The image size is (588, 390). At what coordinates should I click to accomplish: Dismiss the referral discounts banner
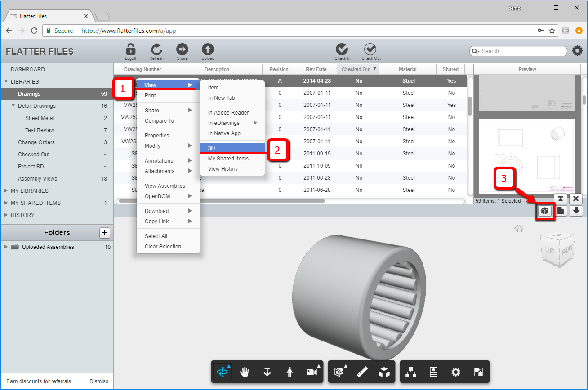click(x=99, y=381)
